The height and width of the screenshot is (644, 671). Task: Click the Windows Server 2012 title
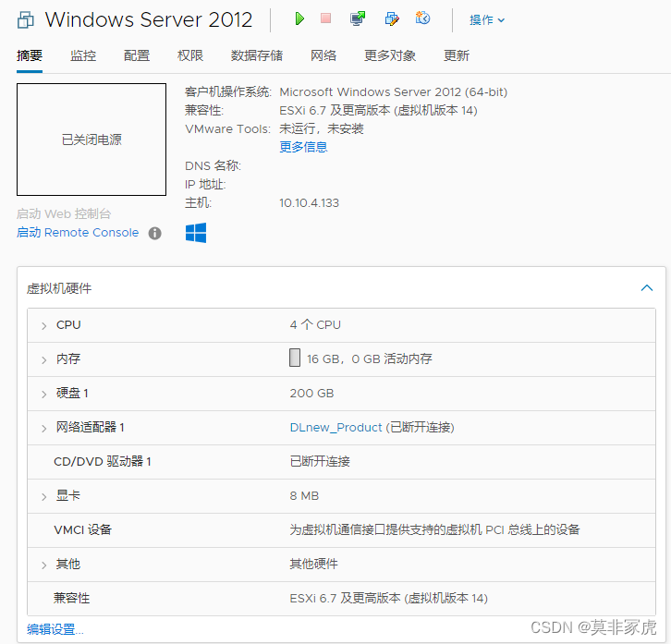pyautogui.click(x=149, y=19)
